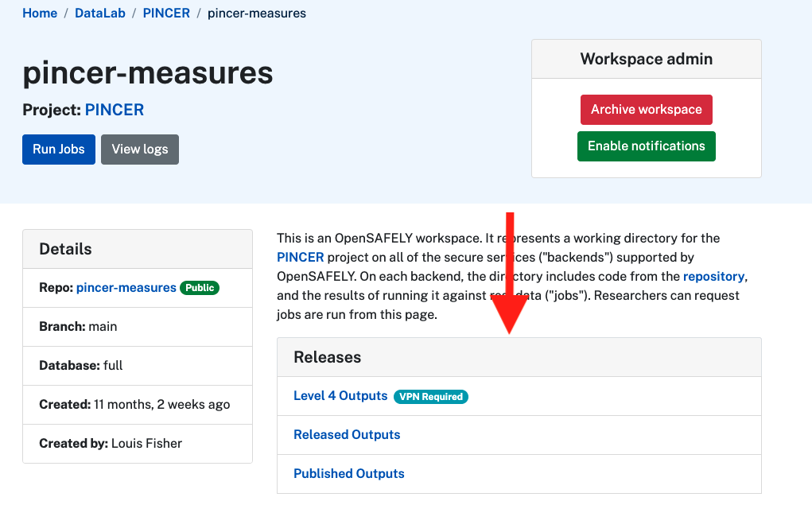This screenshot has height=505, width=812.
Task: Click the green Public badge
Action: 200,288
